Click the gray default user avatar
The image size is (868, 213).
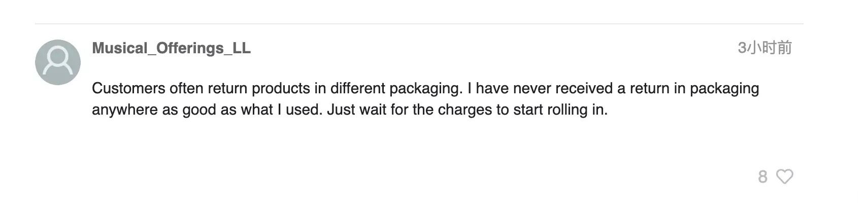[58, 62]
